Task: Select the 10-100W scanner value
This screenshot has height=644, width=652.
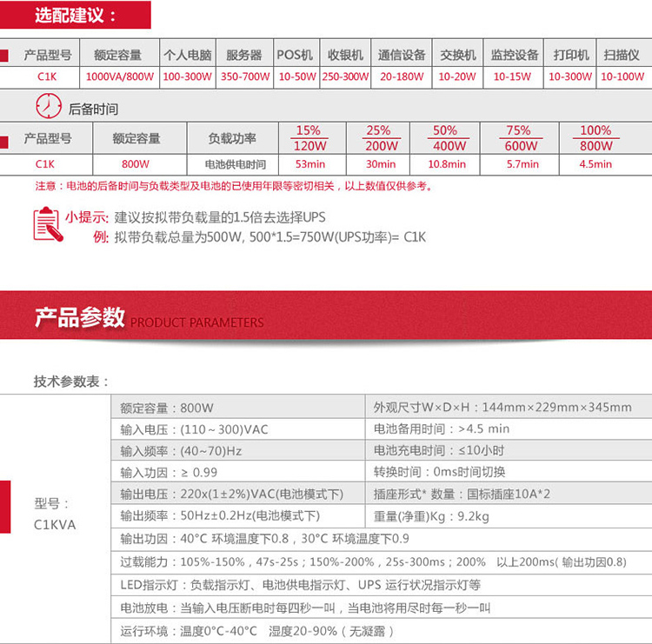Action: 622,76
